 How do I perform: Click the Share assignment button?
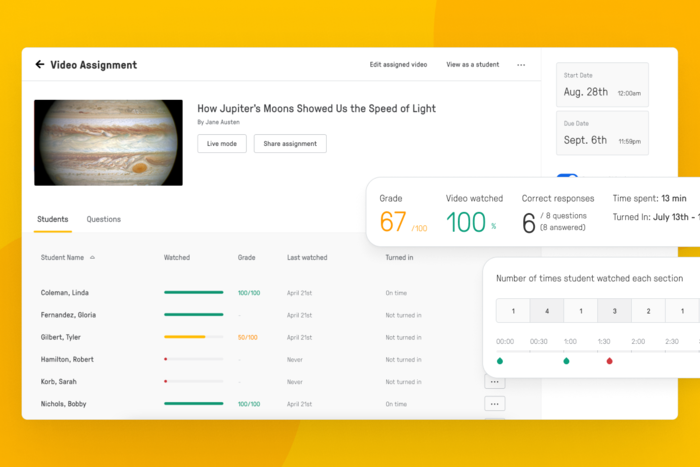click(290, 144)
